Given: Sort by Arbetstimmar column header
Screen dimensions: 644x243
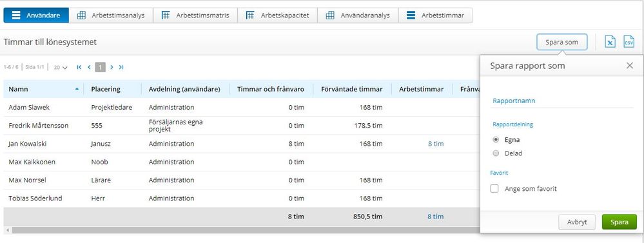Looking at the screenshot, I should coord(422,89).
